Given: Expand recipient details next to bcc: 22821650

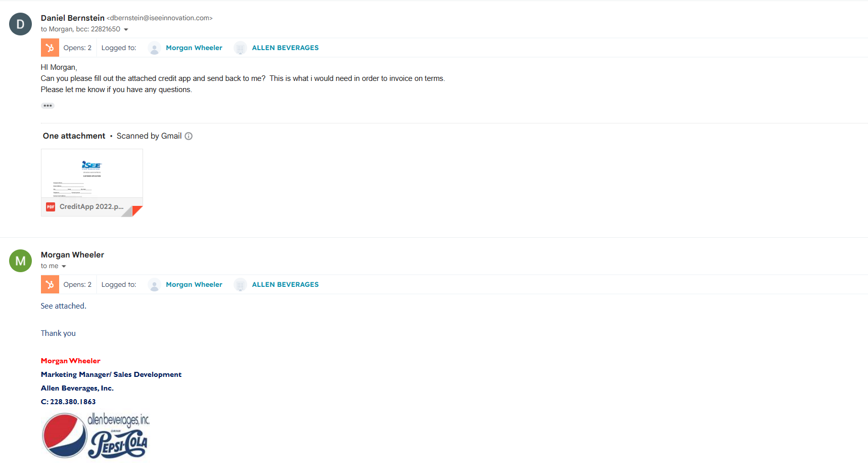Looking at the screenshot, I should (126, 29).
